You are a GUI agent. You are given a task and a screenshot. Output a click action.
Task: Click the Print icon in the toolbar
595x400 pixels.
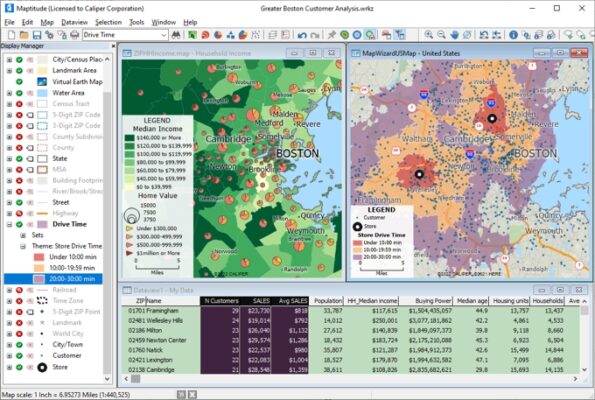75,35
